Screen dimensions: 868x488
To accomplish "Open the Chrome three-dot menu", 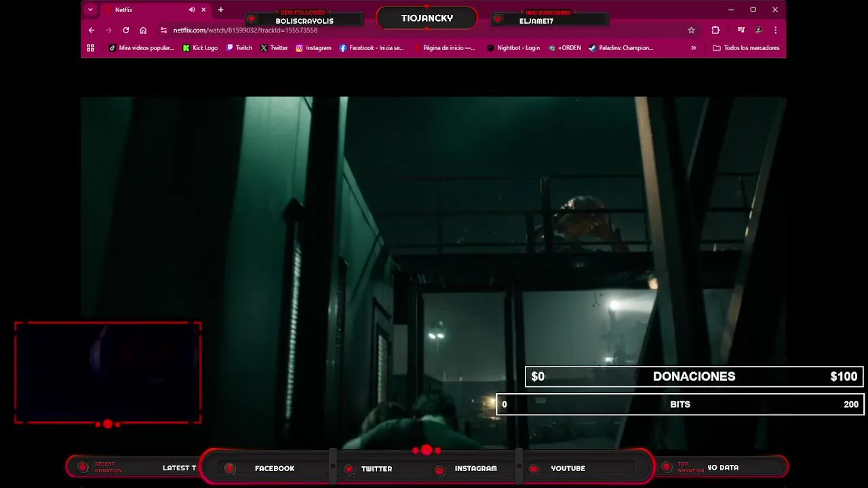I will tap(775, 30).
